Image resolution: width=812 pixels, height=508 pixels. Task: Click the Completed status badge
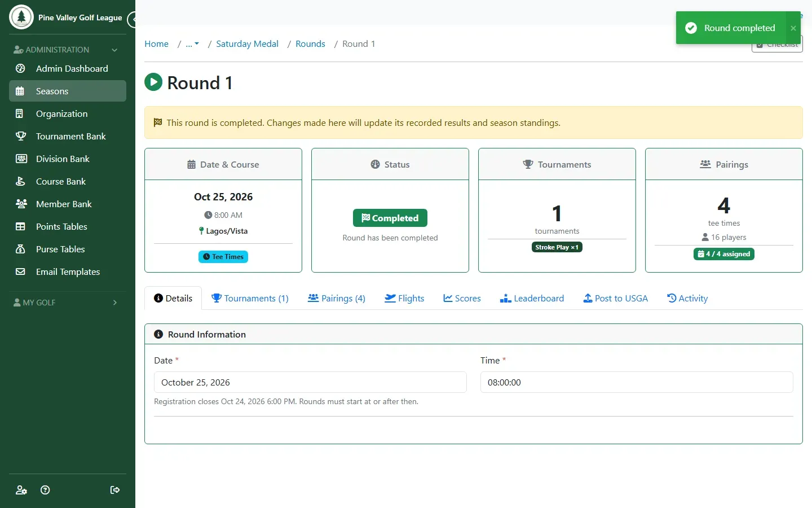390,218
